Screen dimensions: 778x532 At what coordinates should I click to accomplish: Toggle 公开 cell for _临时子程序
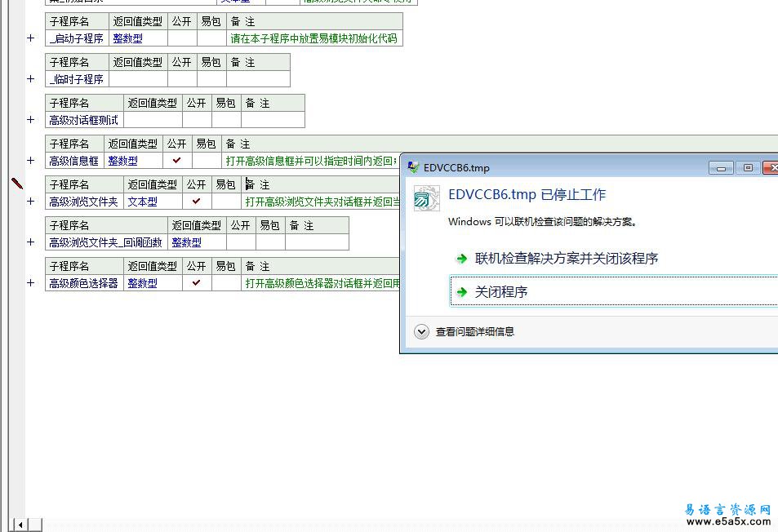pos(182,79)
